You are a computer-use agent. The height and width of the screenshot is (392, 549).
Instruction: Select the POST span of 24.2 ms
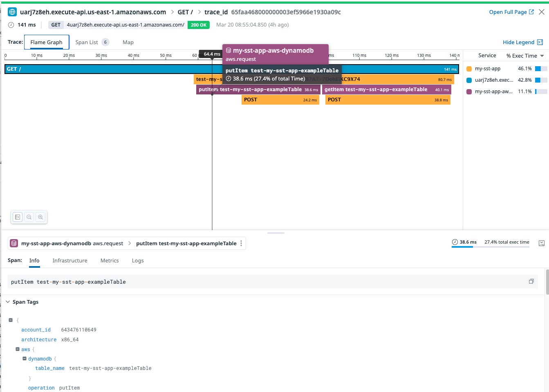[280, 100]
